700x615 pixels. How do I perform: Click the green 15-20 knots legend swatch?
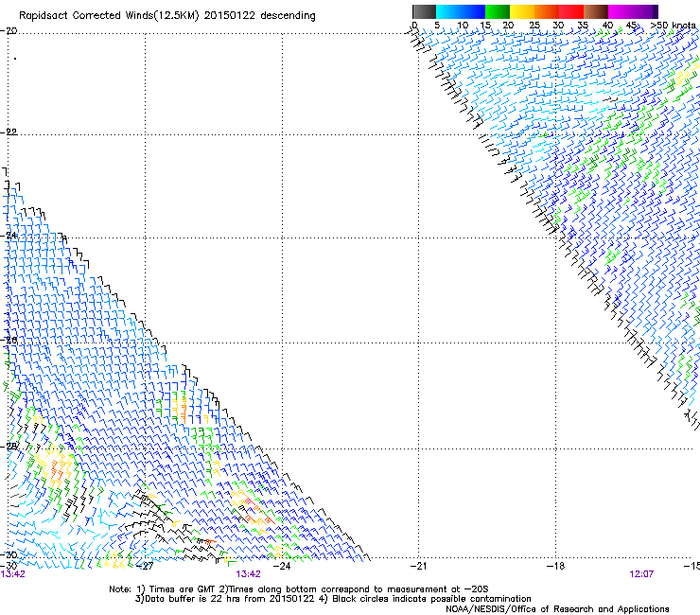coord(498,11)
